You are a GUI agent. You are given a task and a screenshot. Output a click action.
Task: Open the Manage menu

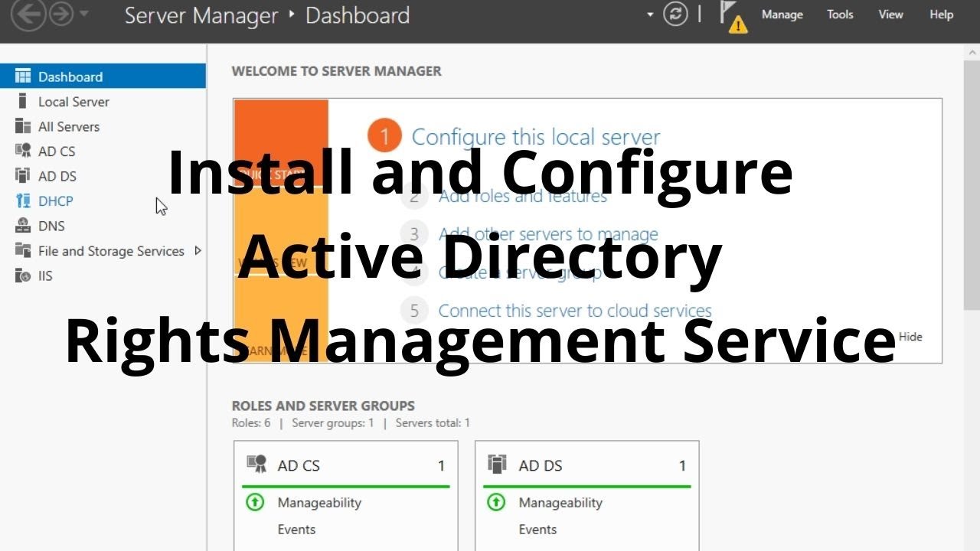(782, 15)
